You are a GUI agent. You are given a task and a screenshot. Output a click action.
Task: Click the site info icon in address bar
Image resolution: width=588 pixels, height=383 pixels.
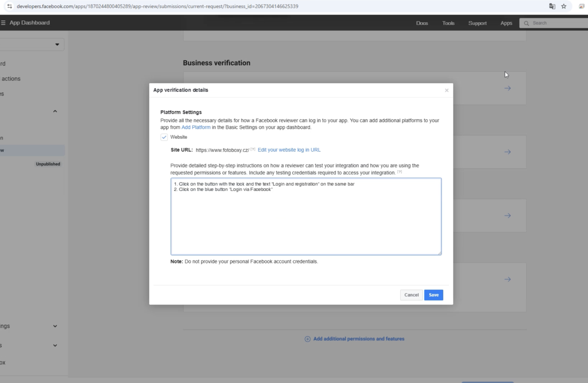click(x=10, y=6)
